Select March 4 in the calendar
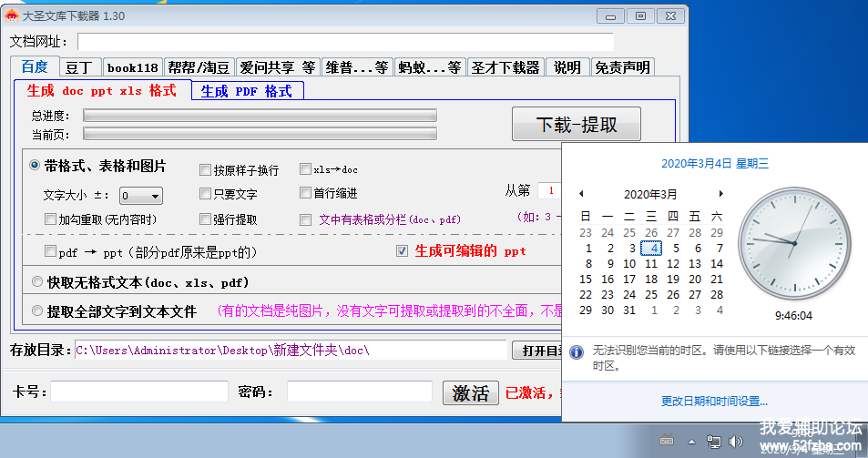The image size is (868, 458). (651, 248)
